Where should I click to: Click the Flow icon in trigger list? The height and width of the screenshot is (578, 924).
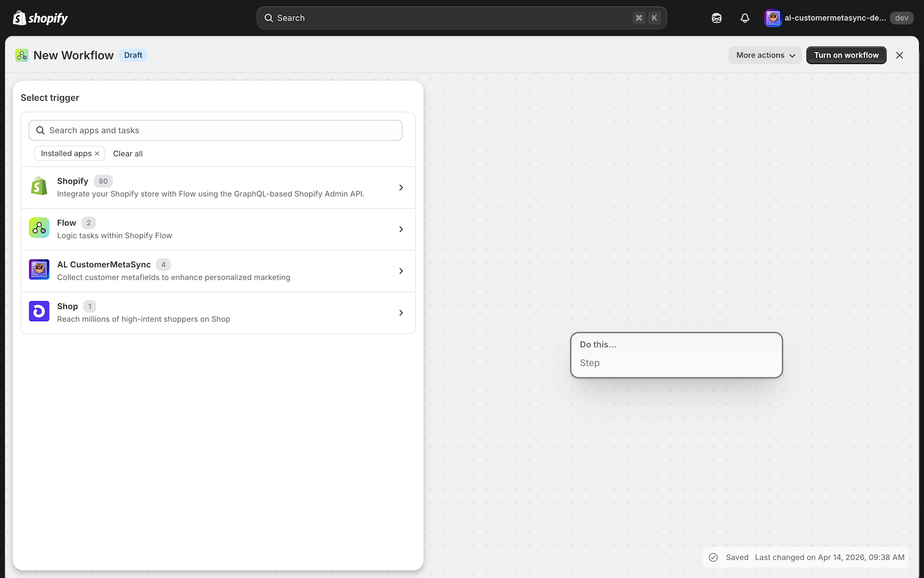[x=39, y=228]
